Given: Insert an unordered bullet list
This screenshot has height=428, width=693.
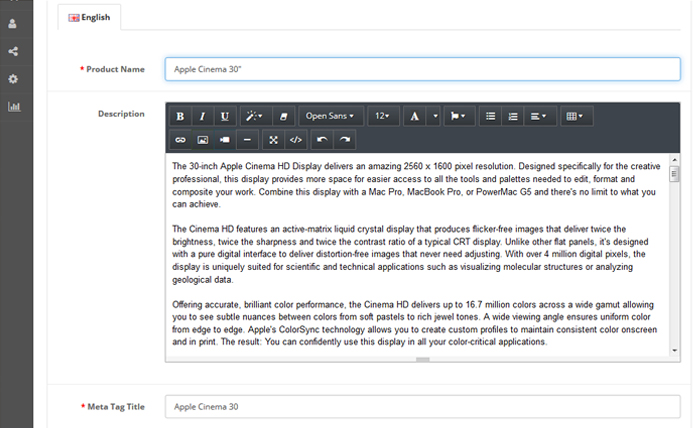Looking at the screenshot, I should (491, 116).
